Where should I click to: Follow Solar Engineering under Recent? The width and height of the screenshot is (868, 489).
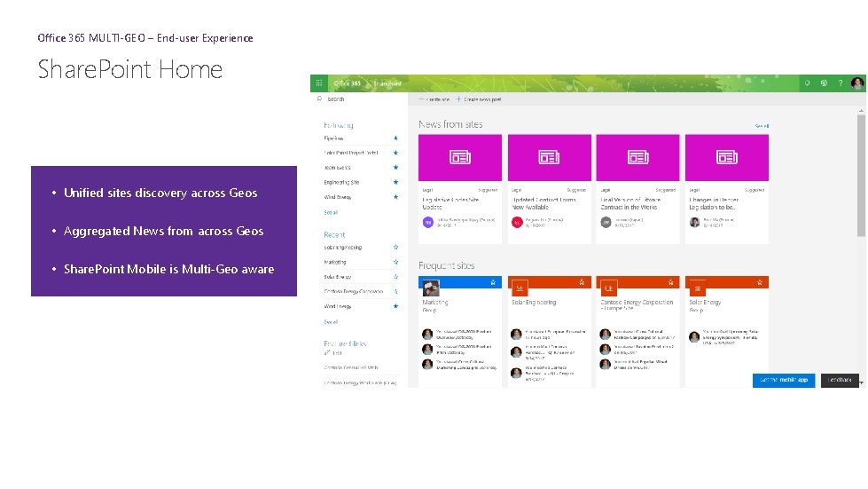pos(395,247)
